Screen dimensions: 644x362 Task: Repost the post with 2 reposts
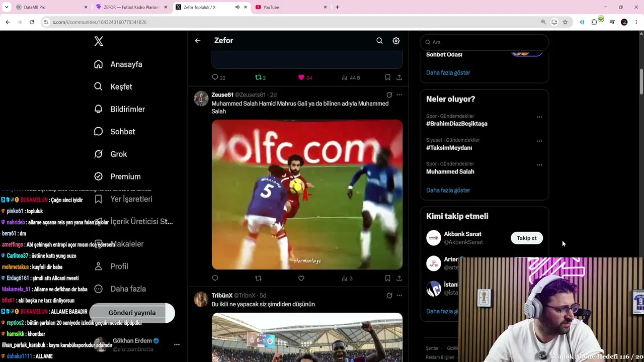coord(260,77)
